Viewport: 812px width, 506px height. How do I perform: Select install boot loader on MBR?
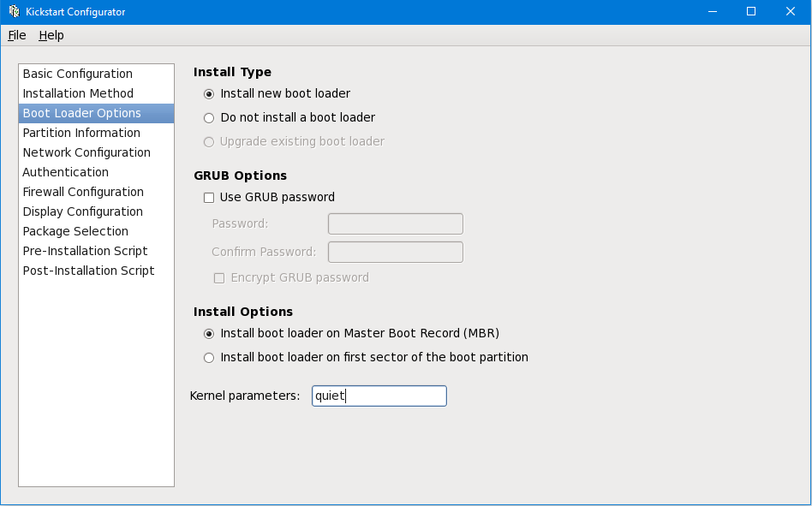click(x=209, y=334)
